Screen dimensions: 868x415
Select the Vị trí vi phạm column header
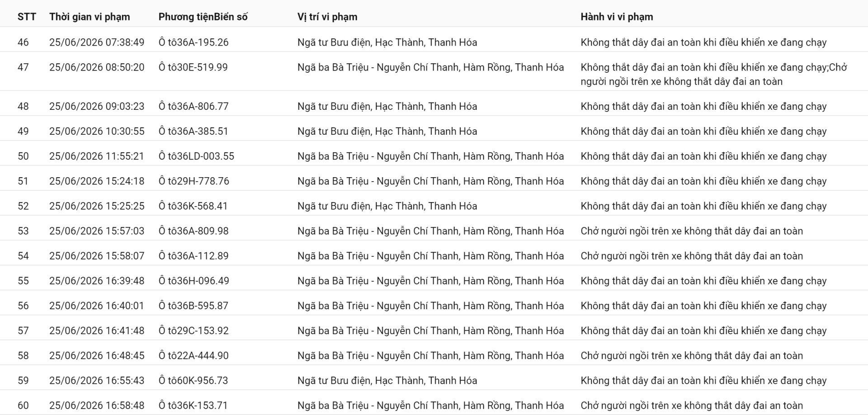pyautogui.click(x=327, y=17)
